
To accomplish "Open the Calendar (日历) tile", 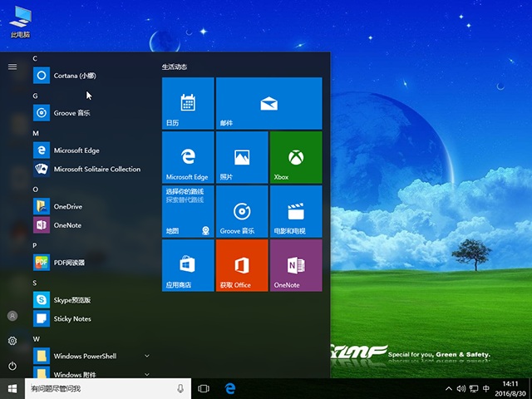I will (x=188, y=103).
